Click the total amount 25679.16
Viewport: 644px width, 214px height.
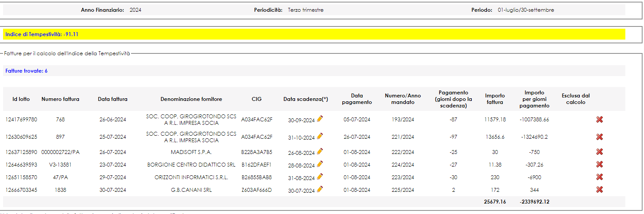click(495, 202)
